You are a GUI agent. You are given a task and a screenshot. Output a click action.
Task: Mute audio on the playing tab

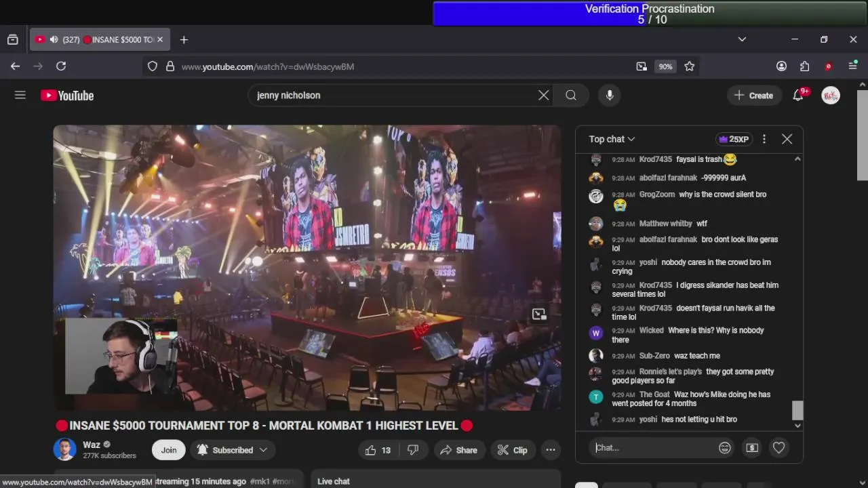click(54, 40)
